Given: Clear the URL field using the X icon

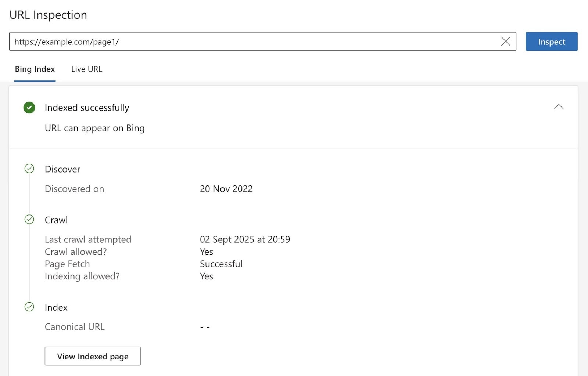Looking at the screenshot, I should coord(506,41).
